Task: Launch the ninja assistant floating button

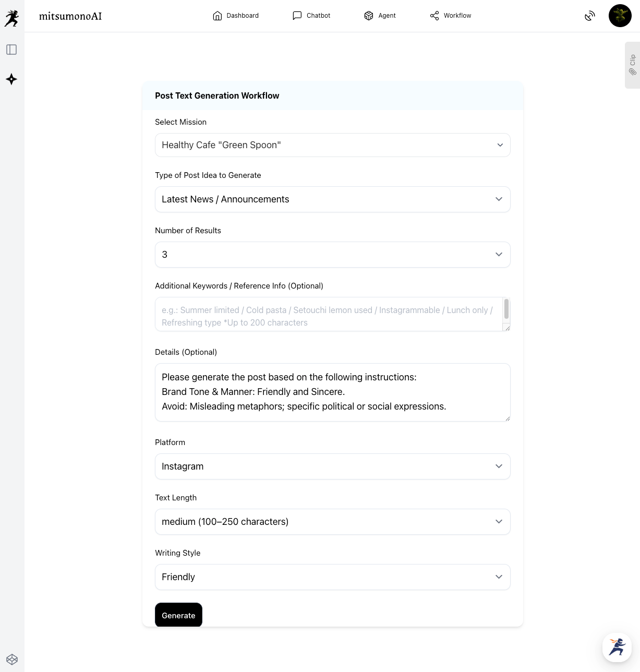Action: 617,647
